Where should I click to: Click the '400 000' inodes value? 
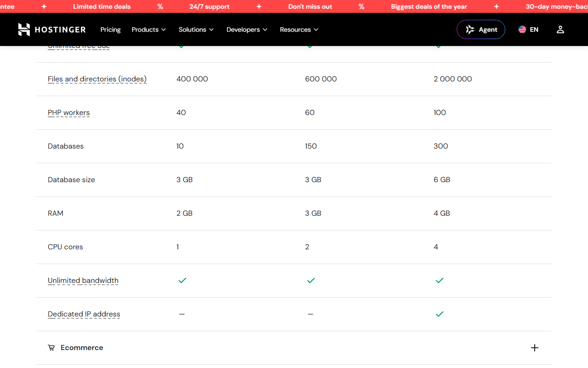click(192, 79)
